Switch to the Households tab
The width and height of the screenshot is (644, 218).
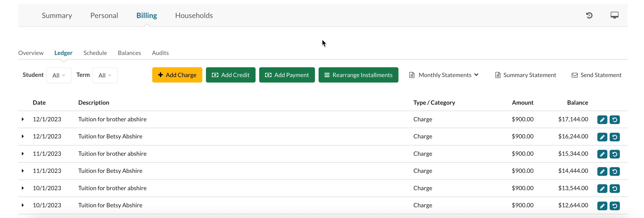tap(194, 16)
